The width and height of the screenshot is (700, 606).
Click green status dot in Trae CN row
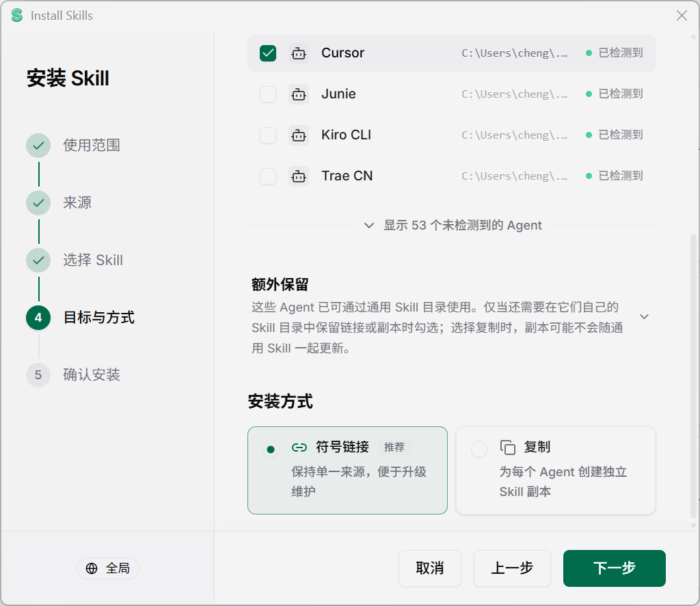pos(589,176)
